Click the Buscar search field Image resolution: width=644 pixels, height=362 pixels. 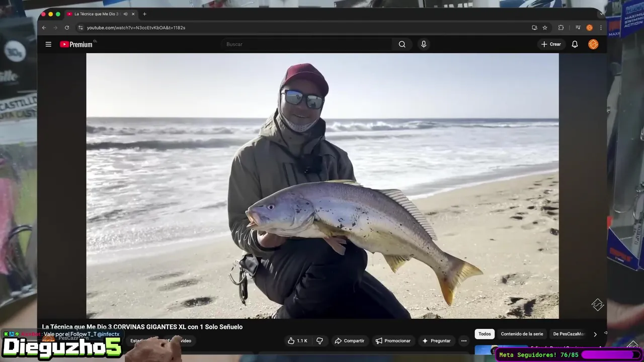307,44
